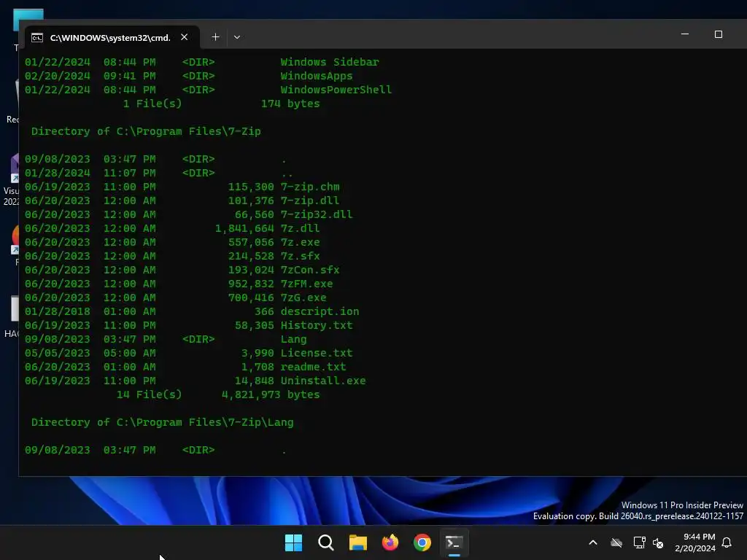Click the '7zG.exe' file name
The height and width of the screenshot is (560, 747).
[303, 297]
